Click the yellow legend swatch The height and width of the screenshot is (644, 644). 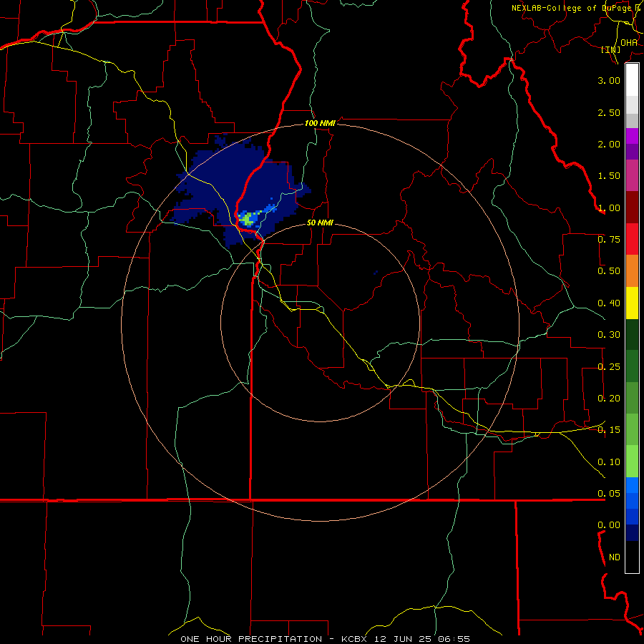pyautogui.click(x=632, y=303)
